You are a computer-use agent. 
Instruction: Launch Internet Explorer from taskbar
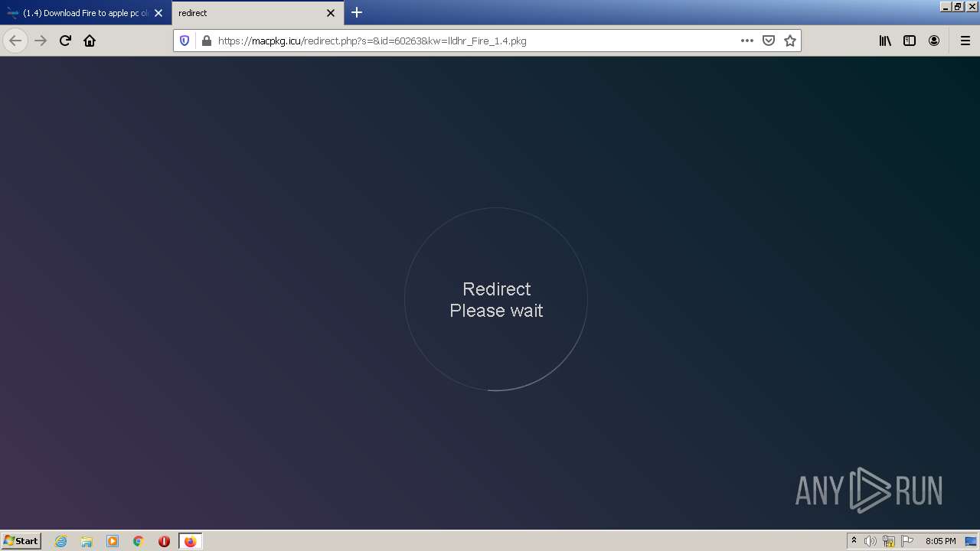coord(61,541)
